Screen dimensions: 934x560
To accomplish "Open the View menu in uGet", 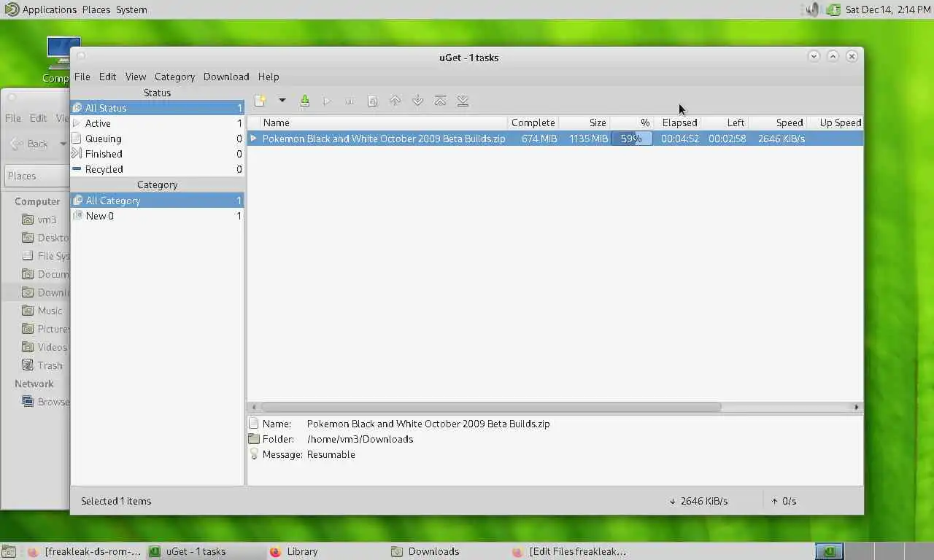I will point(136,77).
